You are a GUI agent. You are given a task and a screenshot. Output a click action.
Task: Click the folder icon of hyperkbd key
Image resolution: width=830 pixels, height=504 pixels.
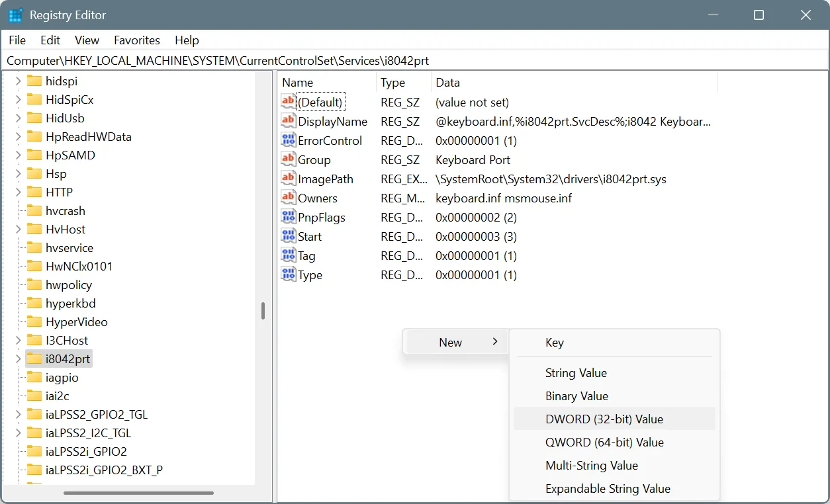coord(34,303)
